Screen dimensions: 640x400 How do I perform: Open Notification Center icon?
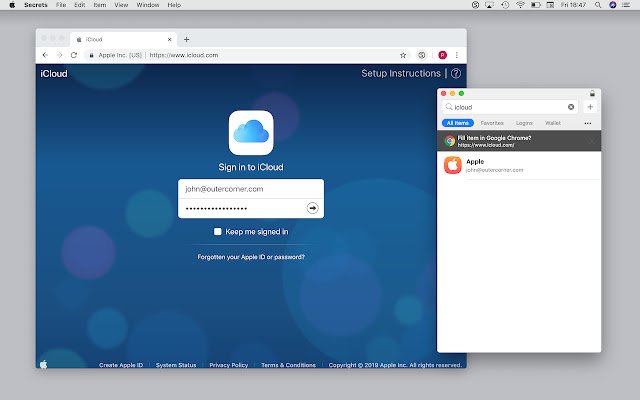[x=626, y=5]
